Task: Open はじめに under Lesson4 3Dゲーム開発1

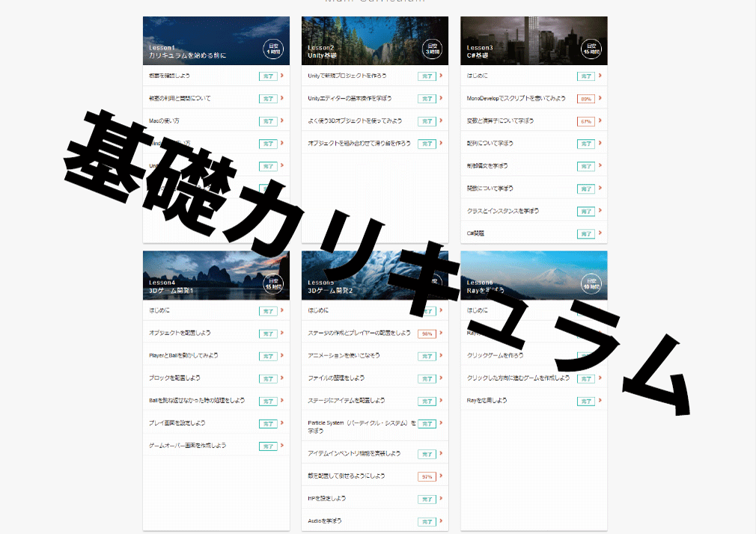Action: point(216,310)
